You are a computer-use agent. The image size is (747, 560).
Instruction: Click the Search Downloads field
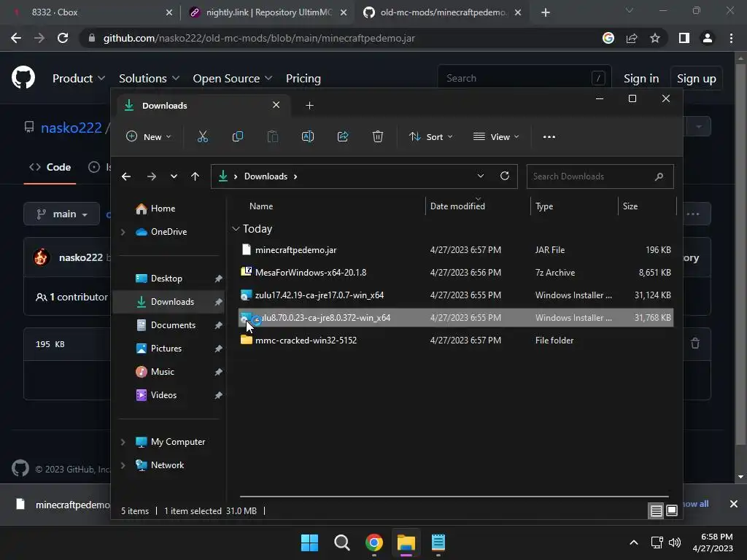point(600,176)
